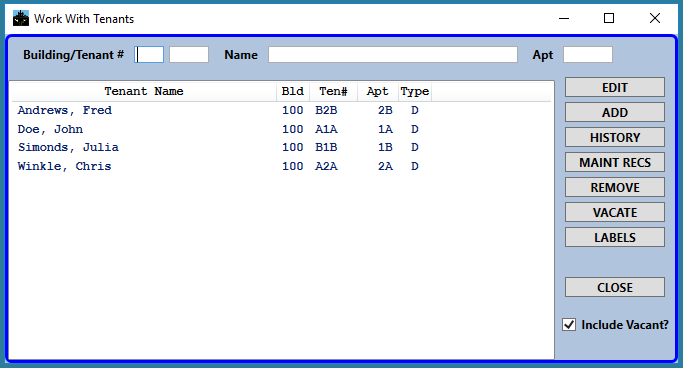Click the ADD button
The image size is (683, 368).
615,112
